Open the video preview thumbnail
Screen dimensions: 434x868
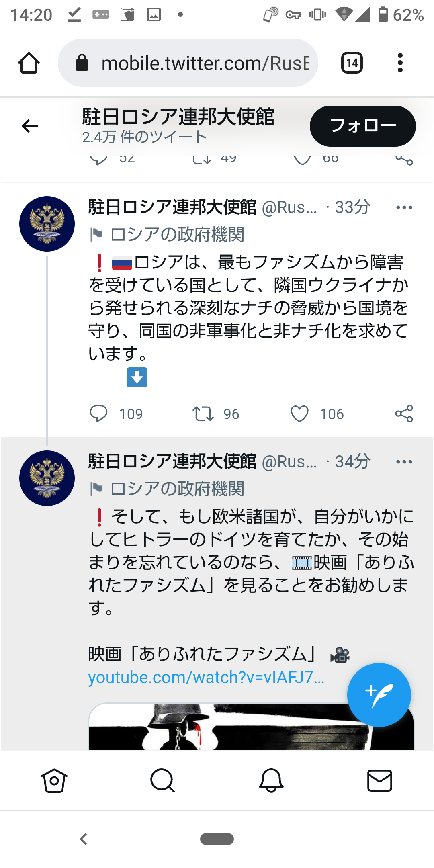tap(217, 727)
